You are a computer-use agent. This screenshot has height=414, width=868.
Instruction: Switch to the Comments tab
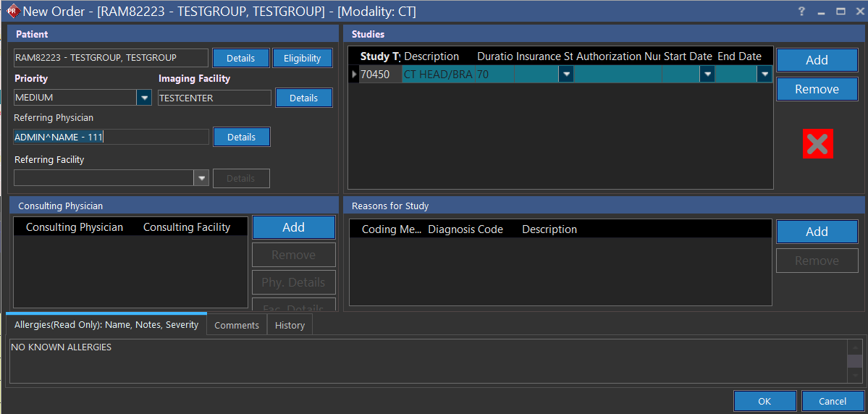237,325
